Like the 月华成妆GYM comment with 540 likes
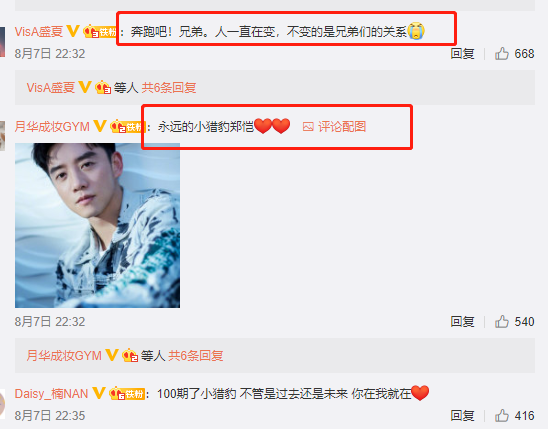 click(x=502, y=321)
